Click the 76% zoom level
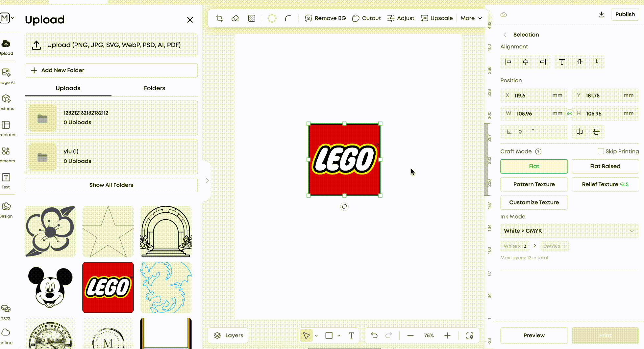The width and height of the screenshot is (644, 349). [429, 336]
